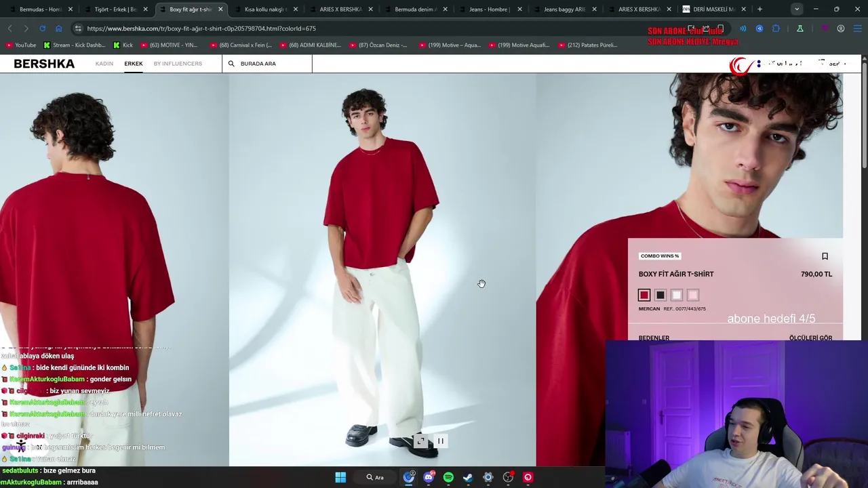Save product with the bookmark icon
Image resolution: width=868 pixels, height=488 pixels.
click(825, 256)
